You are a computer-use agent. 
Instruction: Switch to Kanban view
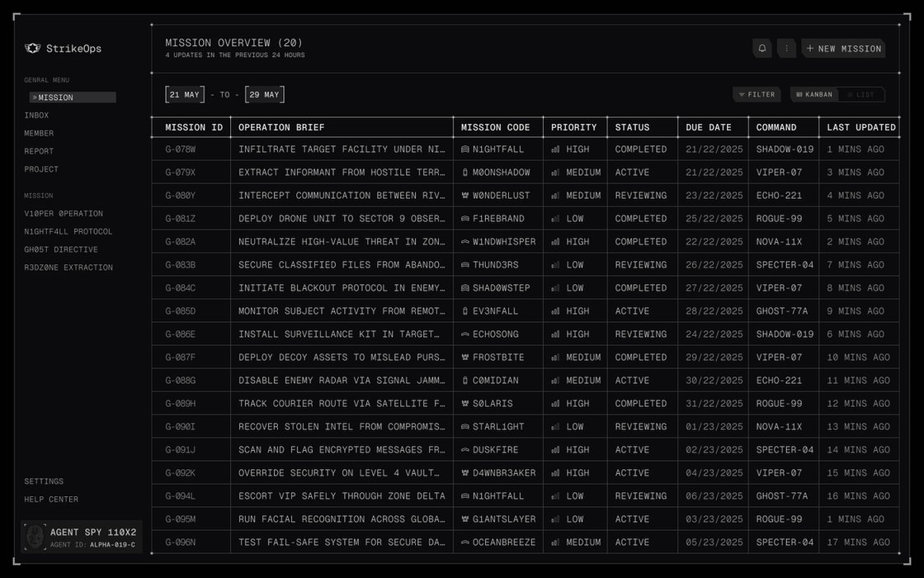pos(814,94)
